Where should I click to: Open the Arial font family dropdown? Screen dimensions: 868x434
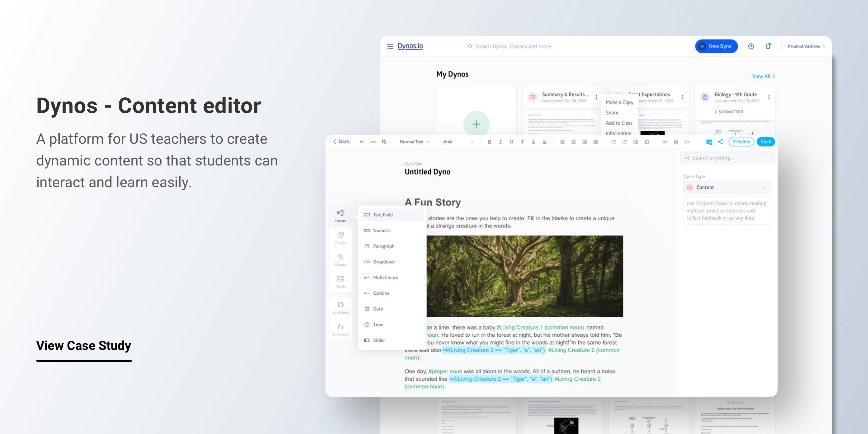click(458, 142)
